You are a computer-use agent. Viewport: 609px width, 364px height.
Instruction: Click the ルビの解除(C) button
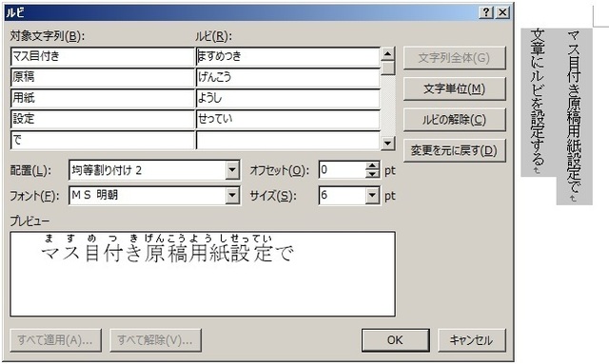(x=455, y=120)
